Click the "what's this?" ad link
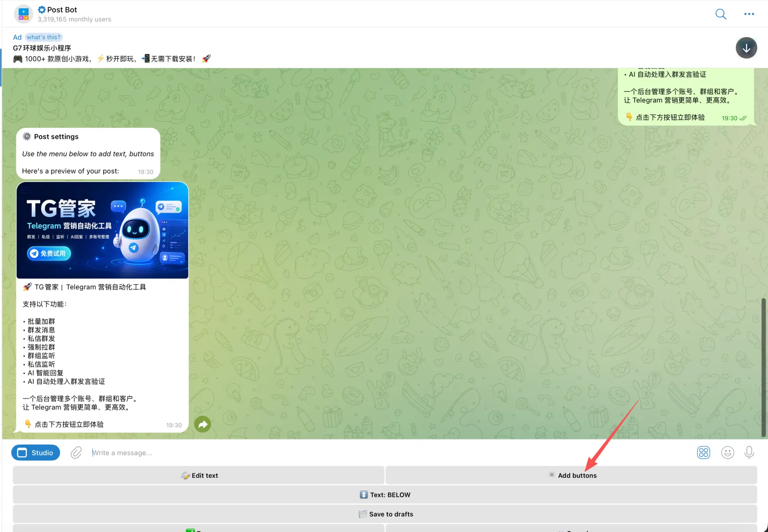 coord(44,37)
